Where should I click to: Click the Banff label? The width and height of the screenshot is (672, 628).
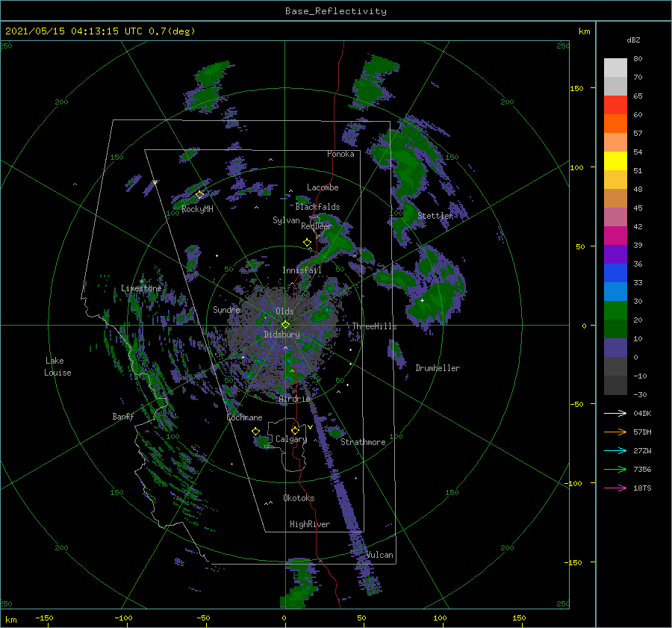123,416
